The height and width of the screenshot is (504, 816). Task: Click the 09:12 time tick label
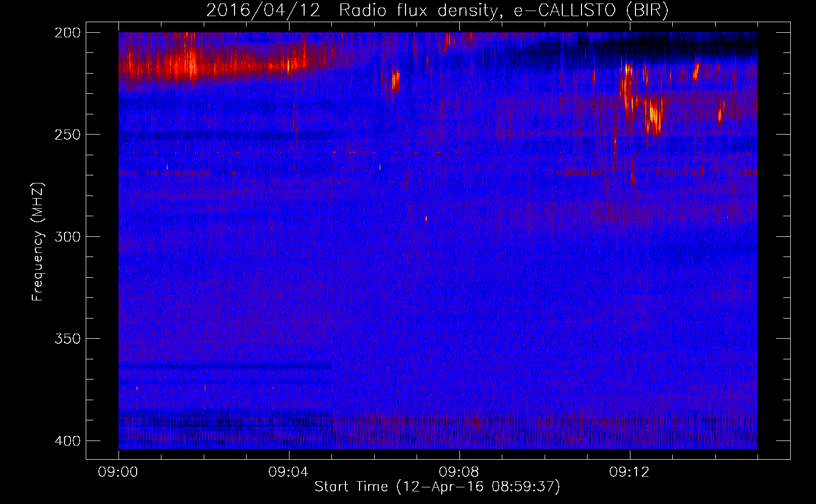(x=629, y=472)
